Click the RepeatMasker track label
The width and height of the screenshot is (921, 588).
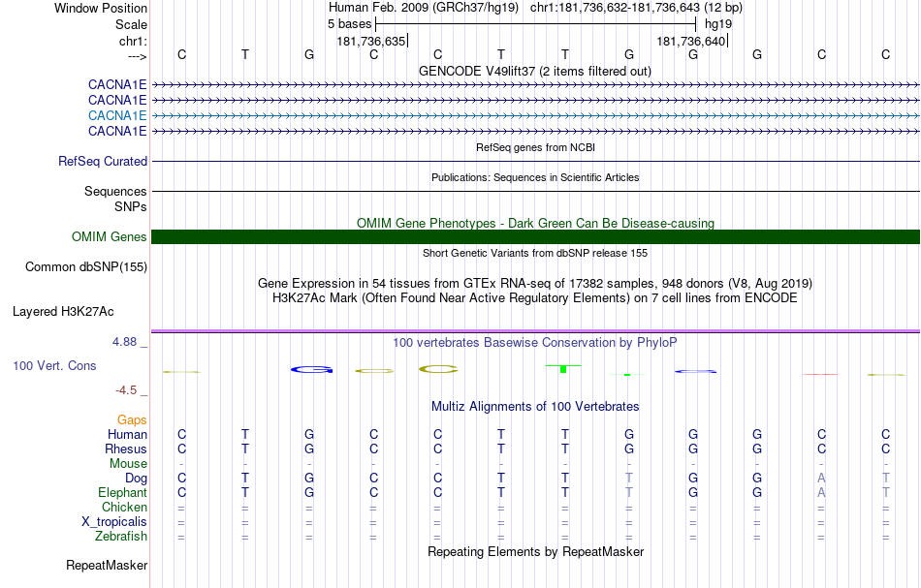(x=107, y=565)
